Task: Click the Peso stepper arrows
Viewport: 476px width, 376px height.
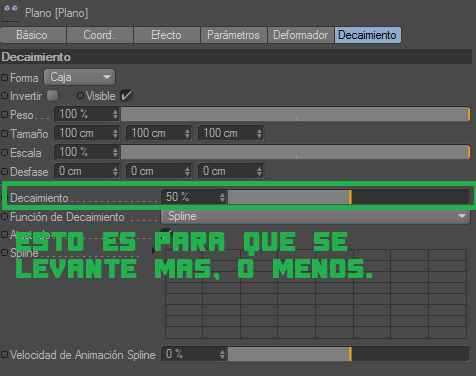Action: point(115,114)
